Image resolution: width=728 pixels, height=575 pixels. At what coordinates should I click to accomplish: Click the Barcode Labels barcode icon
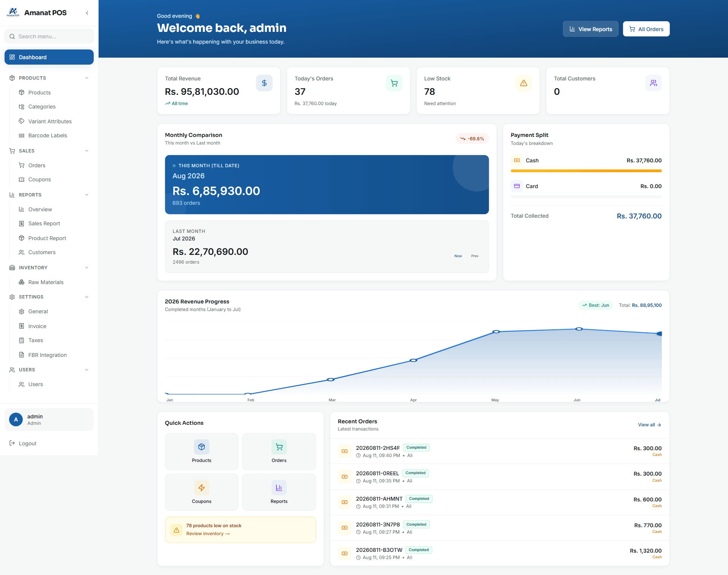tap(22, 135)
